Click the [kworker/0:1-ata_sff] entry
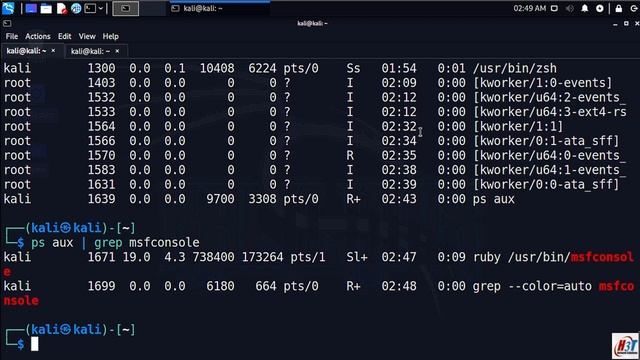The image size is (640, 360). pos(546,141)
